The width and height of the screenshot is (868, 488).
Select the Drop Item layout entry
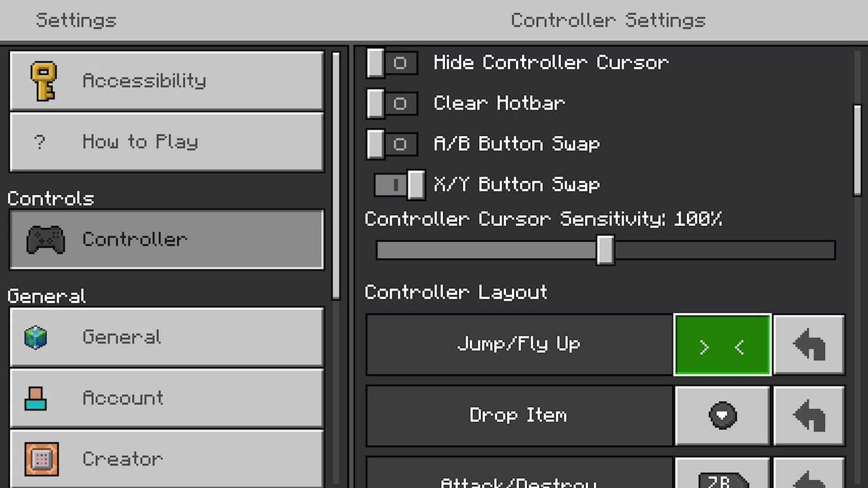point(518,415)
